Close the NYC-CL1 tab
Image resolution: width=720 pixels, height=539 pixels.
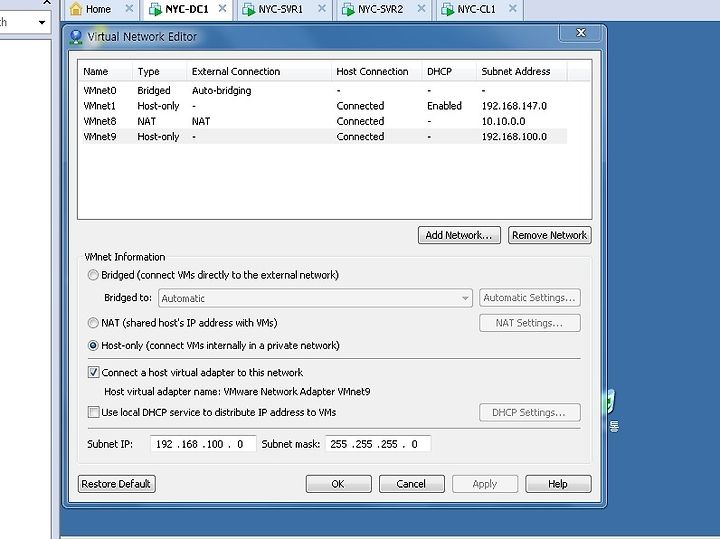pyautogui.click(x=513, y=8)
